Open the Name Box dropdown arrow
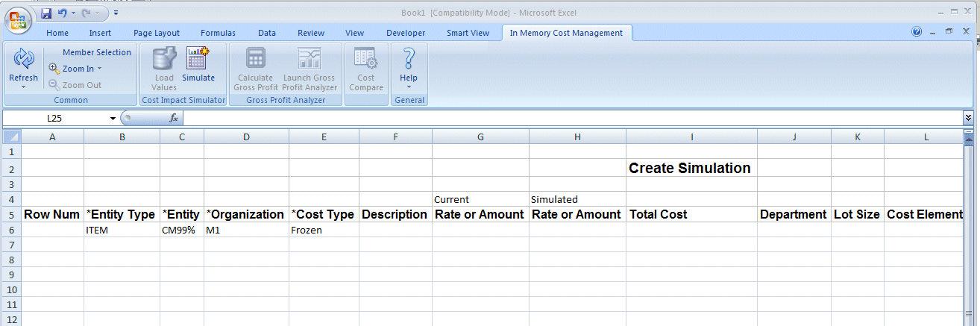 (x=113, y=118)
